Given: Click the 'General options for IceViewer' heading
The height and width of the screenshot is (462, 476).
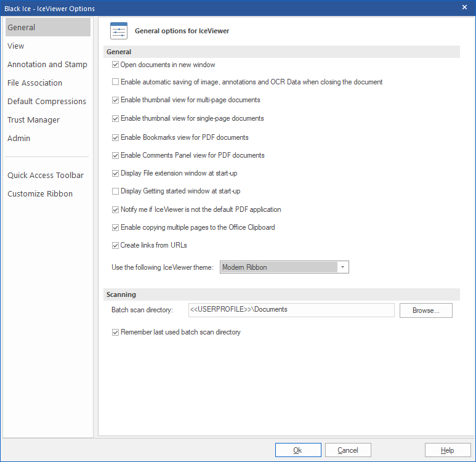Looking at the screenshot, I should (182, 31).
